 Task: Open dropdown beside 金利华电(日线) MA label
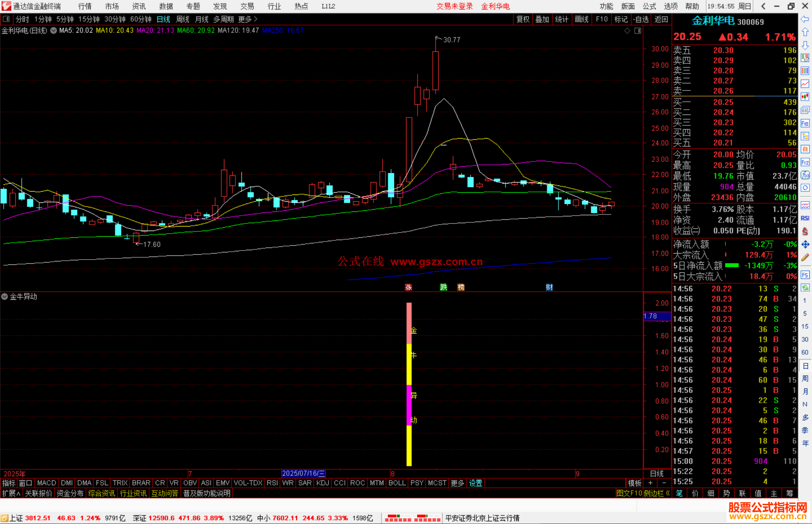[53, 30]
